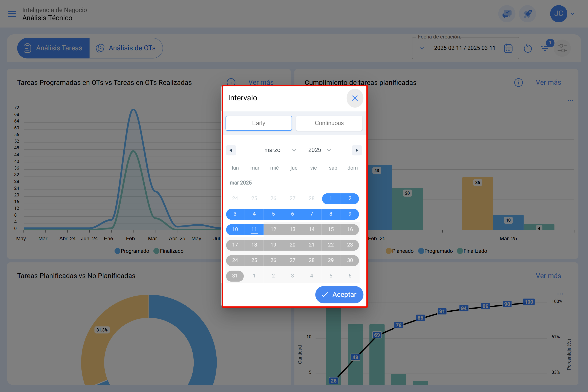Toggle Finalizado legend in Cumplimiento chart
The height and width of the screenshot is (392, 588).
click(x=472, y=251)
